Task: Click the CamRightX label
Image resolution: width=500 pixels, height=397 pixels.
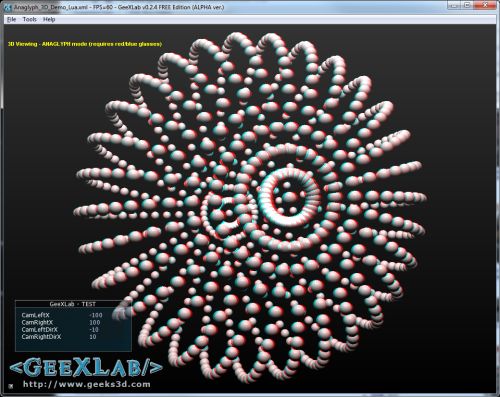Action: 37,322
